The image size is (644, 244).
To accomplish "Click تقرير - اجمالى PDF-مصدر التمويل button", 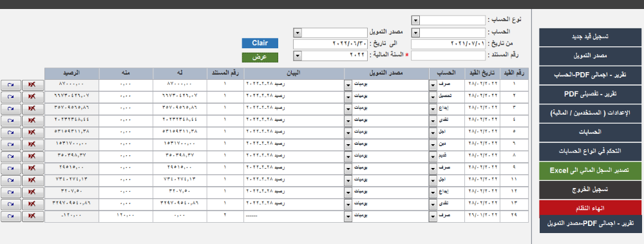I will 590,224.
